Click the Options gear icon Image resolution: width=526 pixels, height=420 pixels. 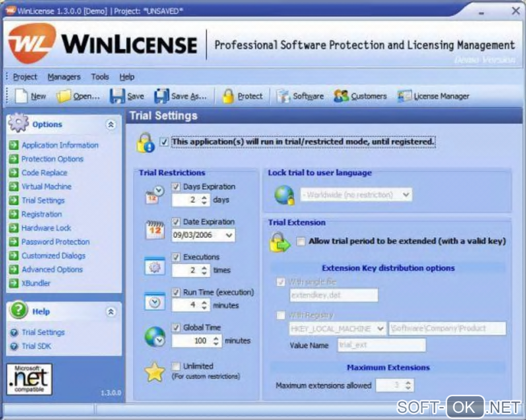(x=19, y=123)
